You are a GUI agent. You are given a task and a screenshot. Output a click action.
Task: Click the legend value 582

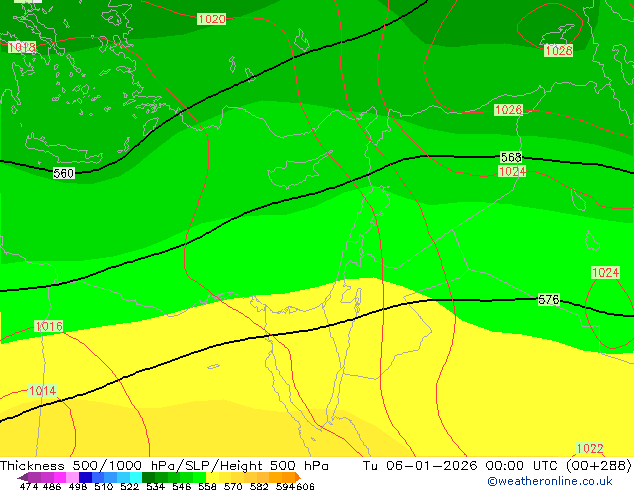[x=259, y=486]
